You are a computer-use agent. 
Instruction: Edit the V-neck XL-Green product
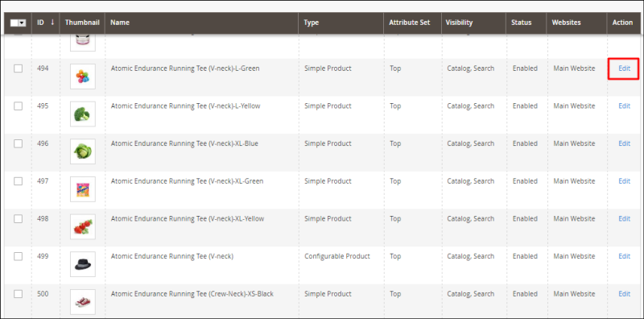625,181
